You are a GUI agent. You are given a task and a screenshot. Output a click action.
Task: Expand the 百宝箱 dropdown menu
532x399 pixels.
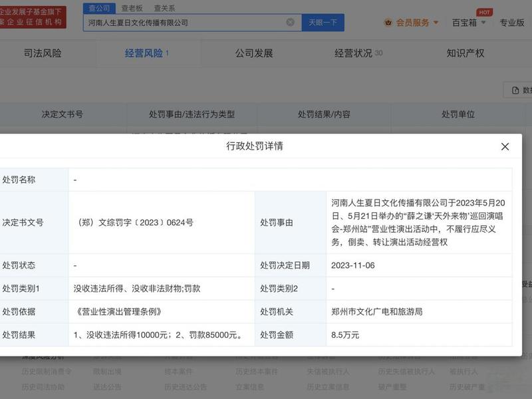click(x=469, y=23)
